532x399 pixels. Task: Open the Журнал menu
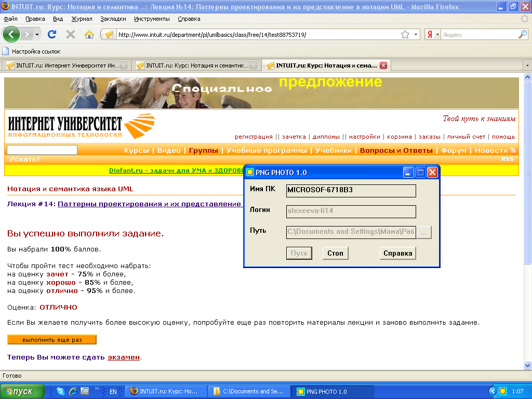pyautogui.click(x=82, y=19)
